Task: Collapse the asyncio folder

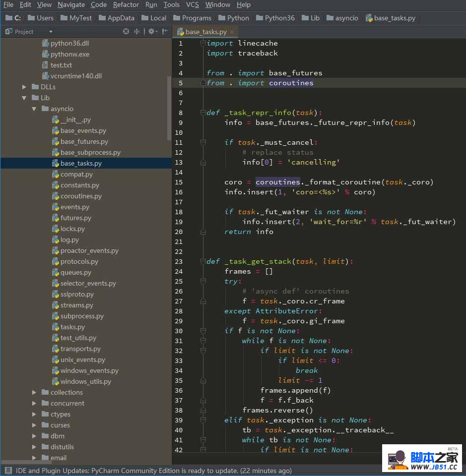Action: coord(34,109)
